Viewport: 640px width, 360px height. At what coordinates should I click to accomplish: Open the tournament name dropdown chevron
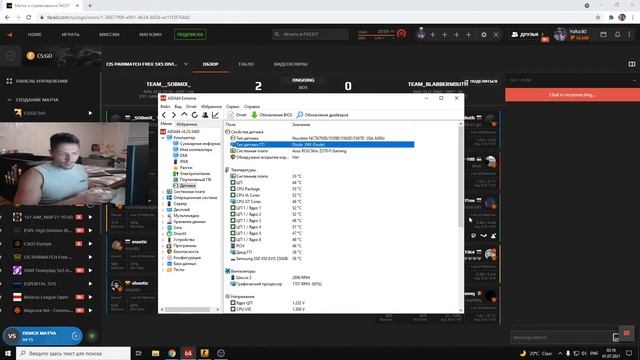(186, 64)
